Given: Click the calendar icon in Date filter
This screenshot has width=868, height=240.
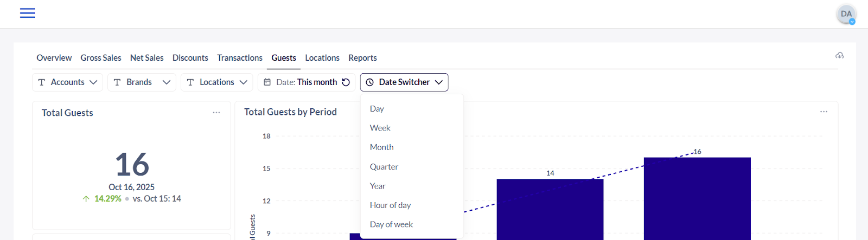Looking at the screenshot, I should (267, 82).
